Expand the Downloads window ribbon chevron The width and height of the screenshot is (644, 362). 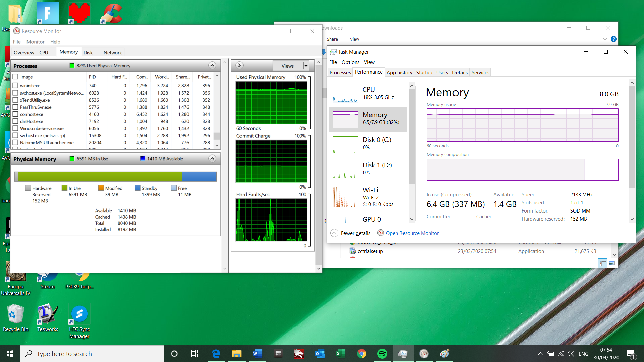click(x=605, y=39)
